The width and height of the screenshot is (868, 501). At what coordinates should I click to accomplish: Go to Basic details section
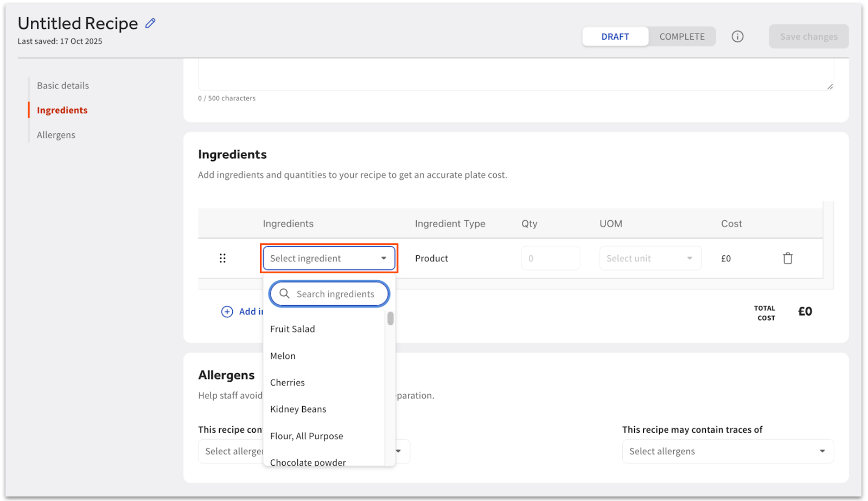click(63, 86)
